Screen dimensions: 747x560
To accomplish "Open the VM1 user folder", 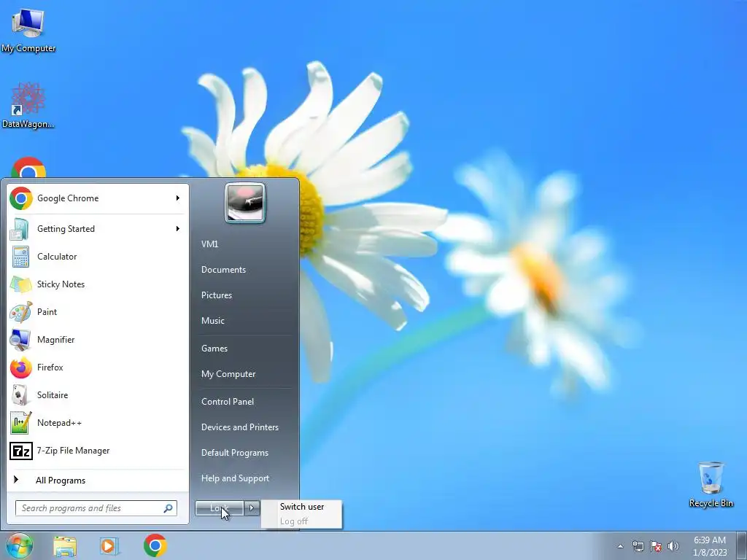I will (209, 244).
